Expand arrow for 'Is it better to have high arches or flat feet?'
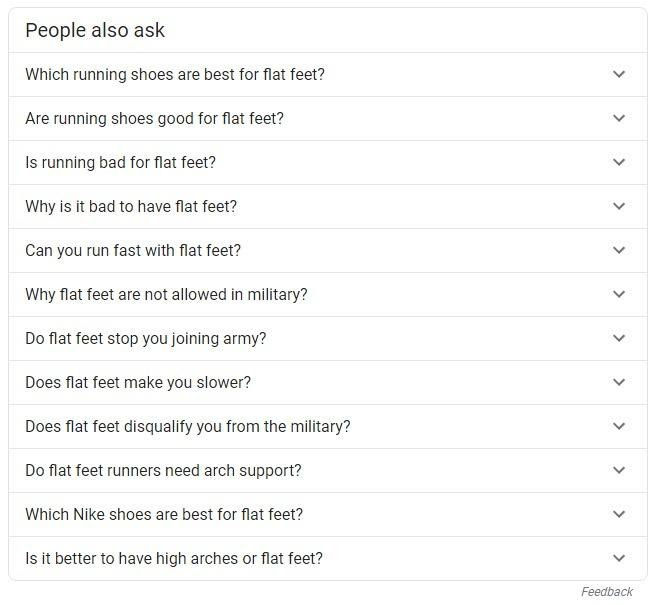The height and width of the screenshot is (605, 667). pyautogui.click(x=619, y=558)
